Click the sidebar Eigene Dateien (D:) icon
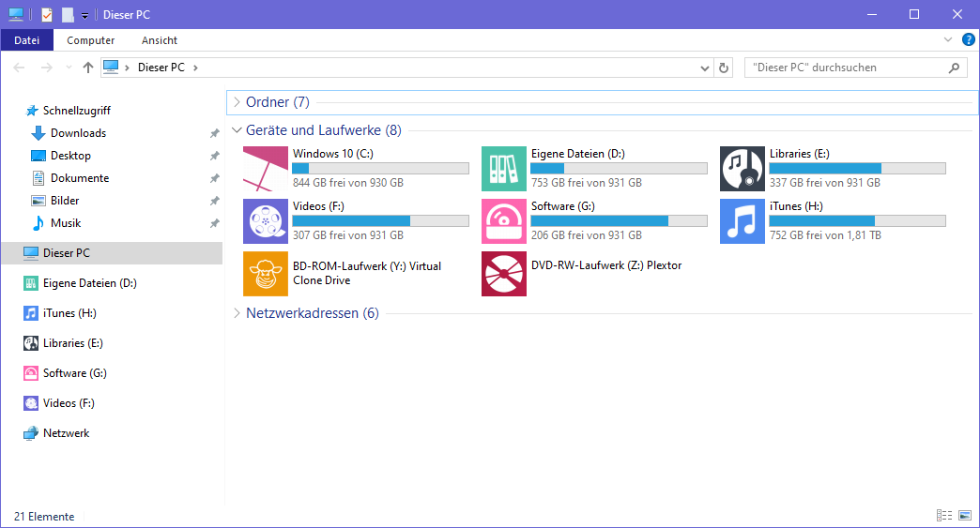The image size is (980, 528). [x=31, y=282]
